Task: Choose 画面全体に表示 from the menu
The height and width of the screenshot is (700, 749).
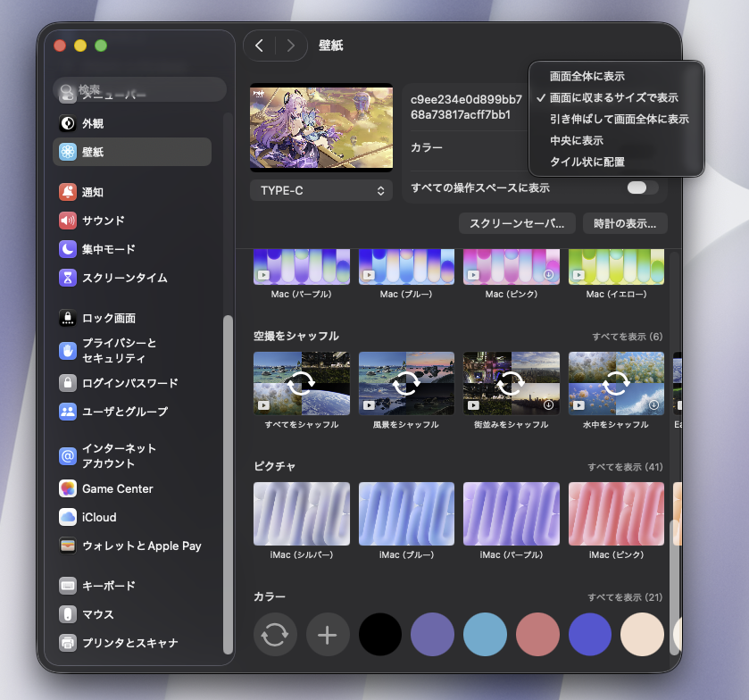Action: coord(587,77)
